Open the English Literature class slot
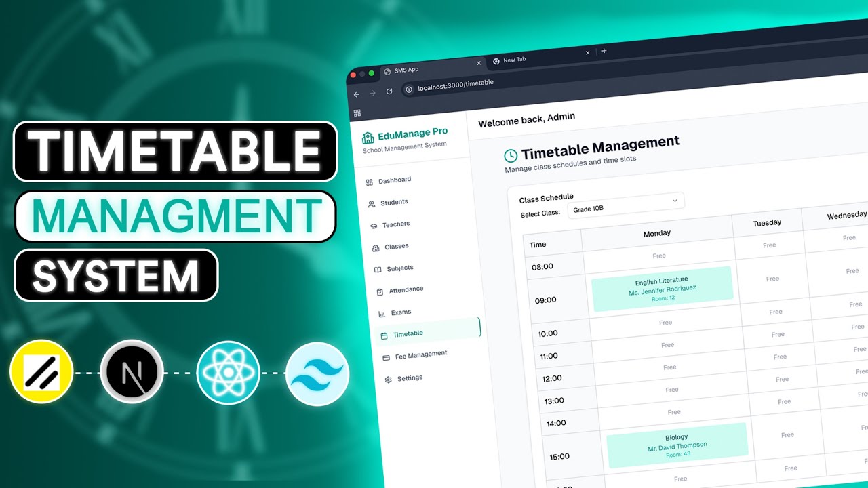The image size is (868, 488). tap(663, 289)
